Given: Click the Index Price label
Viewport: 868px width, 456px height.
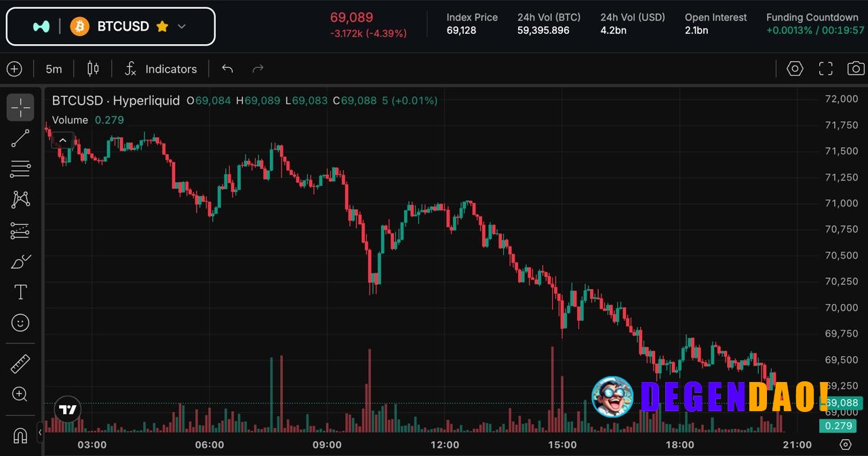Looking at the screenshot, I should (x=472, y=18).
